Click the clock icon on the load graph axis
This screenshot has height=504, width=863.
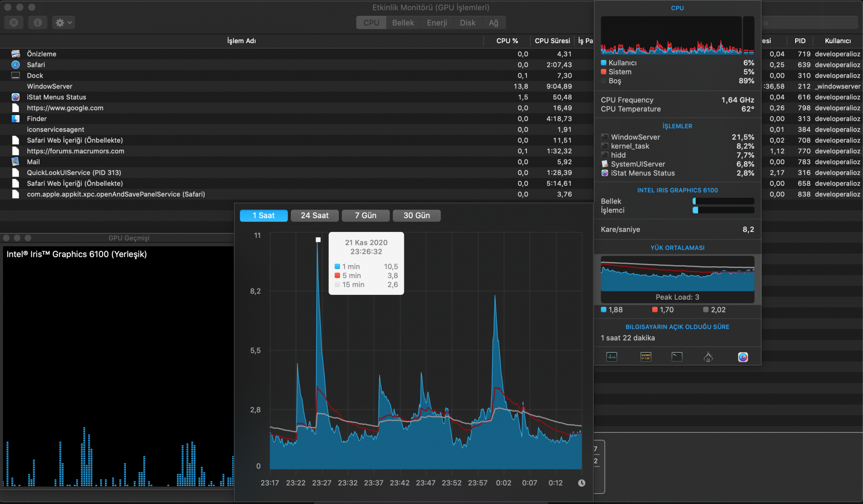pos(582,483)
